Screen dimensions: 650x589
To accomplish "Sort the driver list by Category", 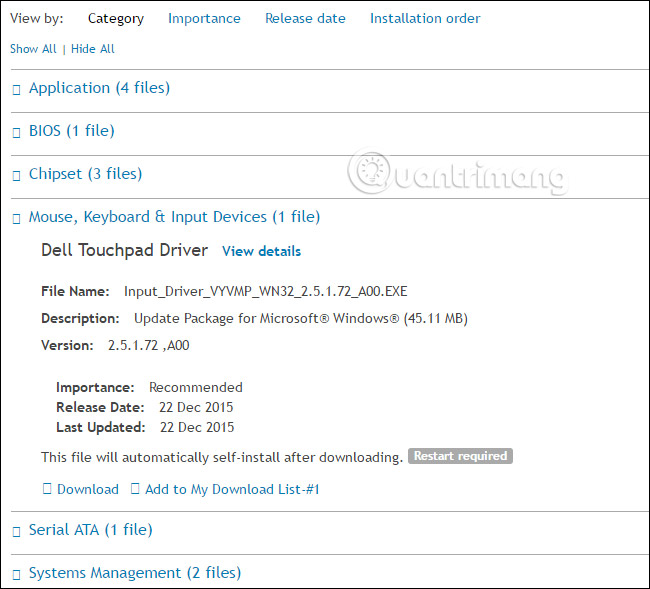I will (x=116, y=19).
